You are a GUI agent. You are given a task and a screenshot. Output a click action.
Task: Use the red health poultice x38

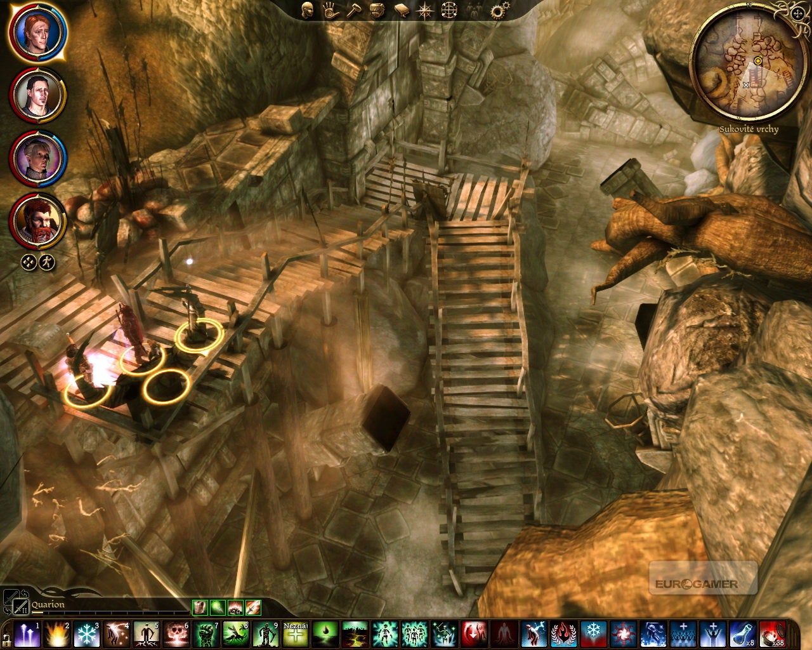tap(773, 634)
